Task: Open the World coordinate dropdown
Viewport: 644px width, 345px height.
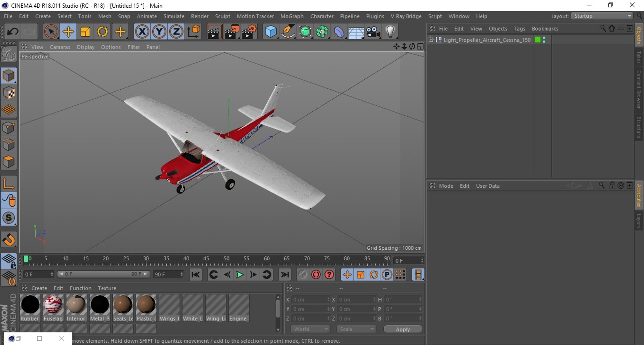Action: (x=310, y=329)
